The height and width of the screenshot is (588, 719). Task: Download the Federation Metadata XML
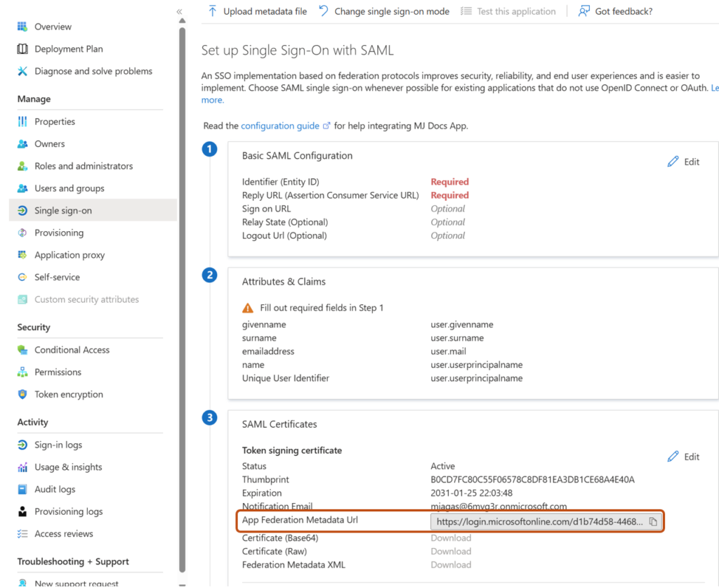pyautogui.click(x=451, y=565)
